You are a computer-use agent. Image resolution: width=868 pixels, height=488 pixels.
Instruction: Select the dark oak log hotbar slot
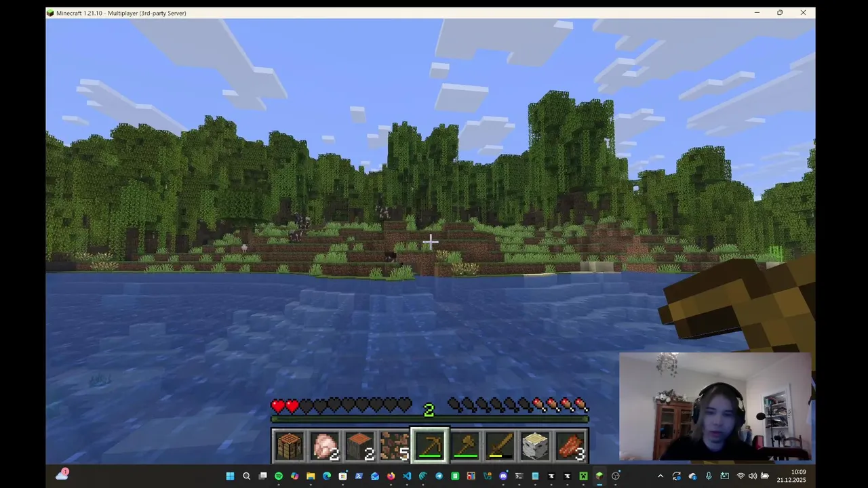pyautogui.click(x=360, y=447)
